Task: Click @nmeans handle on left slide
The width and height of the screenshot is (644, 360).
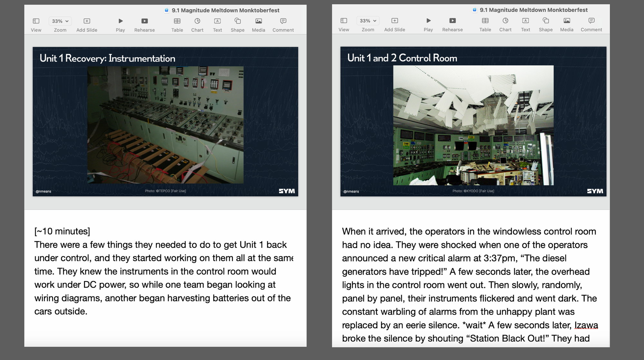Action: pyautogui.click(x=43, y=191)
